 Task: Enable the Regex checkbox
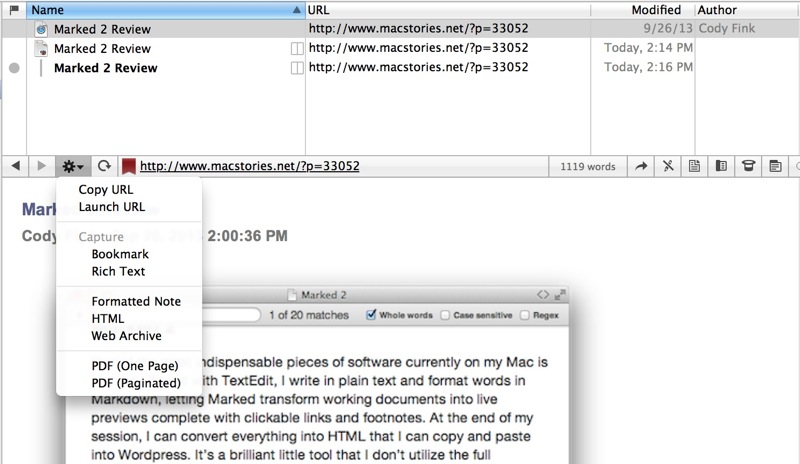(524, 315)
